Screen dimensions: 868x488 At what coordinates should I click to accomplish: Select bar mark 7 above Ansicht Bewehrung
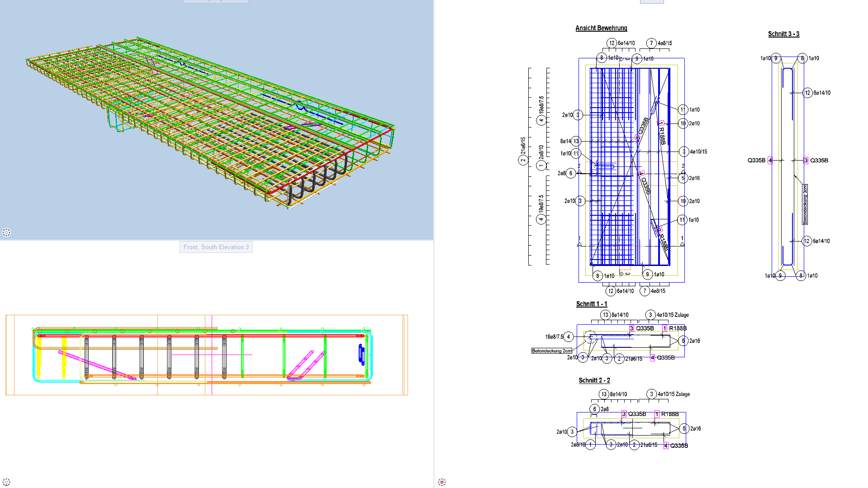(x=651, y=43)
